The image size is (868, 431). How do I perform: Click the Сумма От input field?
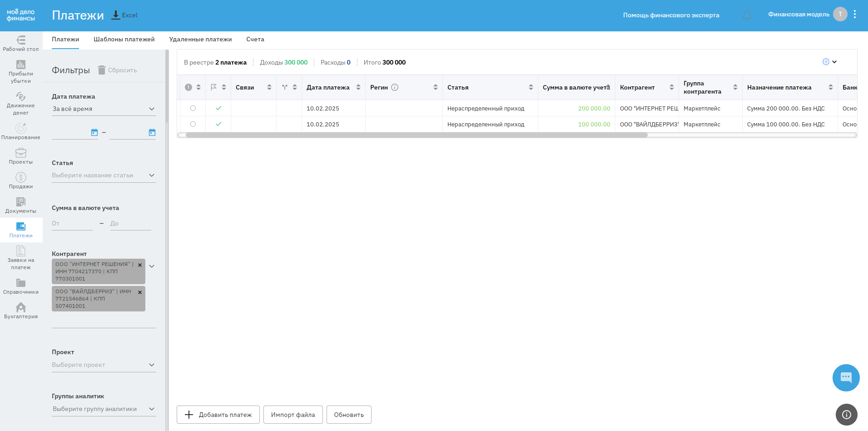tap(72, 224)
